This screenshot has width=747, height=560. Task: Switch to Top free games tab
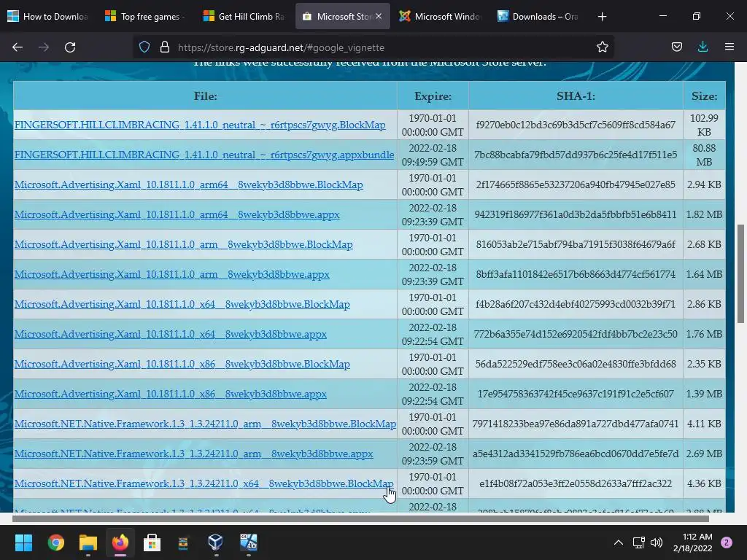146,17
